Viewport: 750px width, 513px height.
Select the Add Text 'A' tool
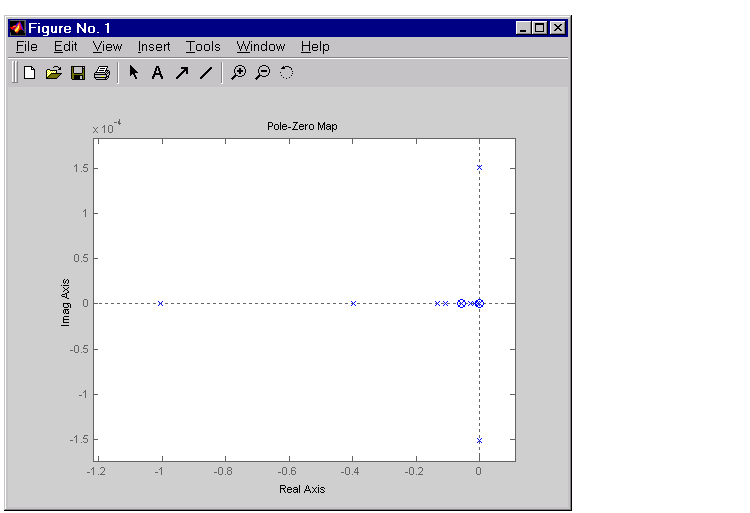[157, 72]
